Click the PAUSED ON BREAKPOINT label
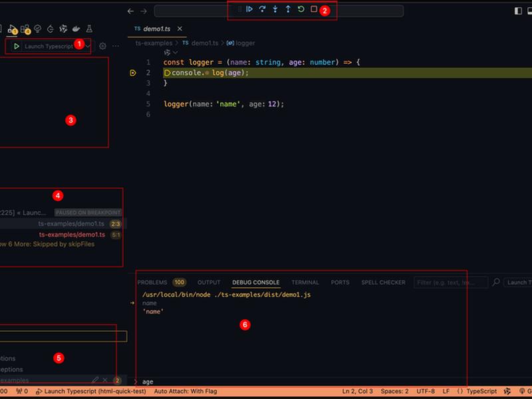 pos(88,213)
